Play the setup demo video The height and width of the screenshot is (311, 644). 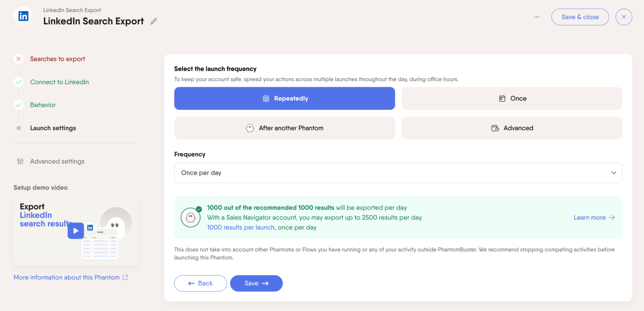click(76, 231)
